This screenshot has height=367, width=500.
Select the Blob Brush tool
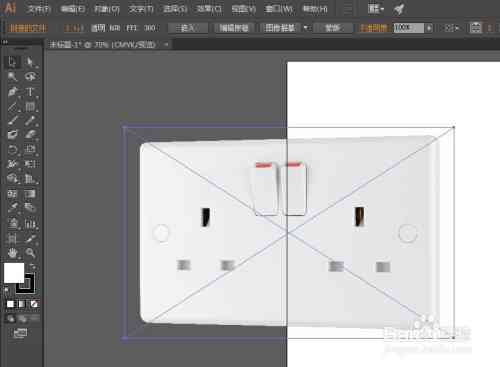[12, 134]
